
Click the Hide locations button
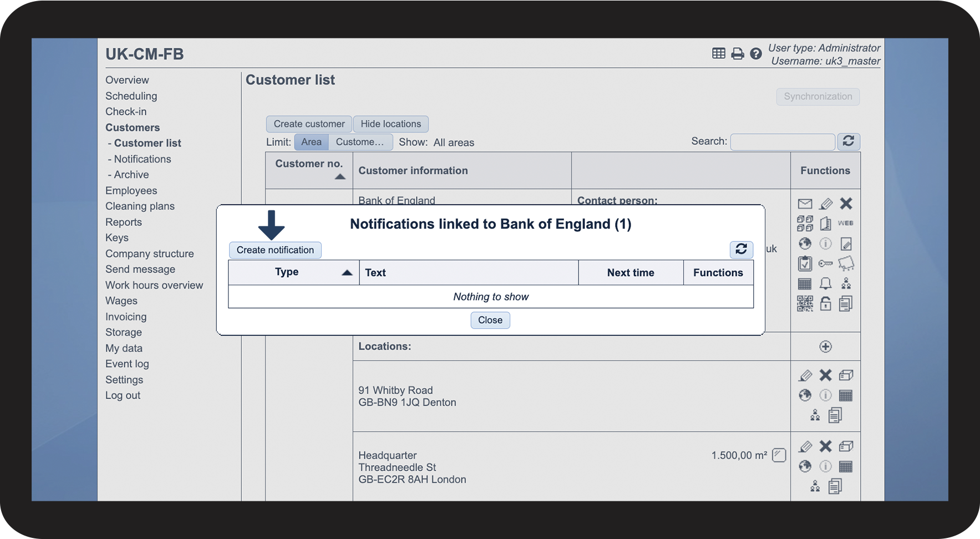click(391, 124)
